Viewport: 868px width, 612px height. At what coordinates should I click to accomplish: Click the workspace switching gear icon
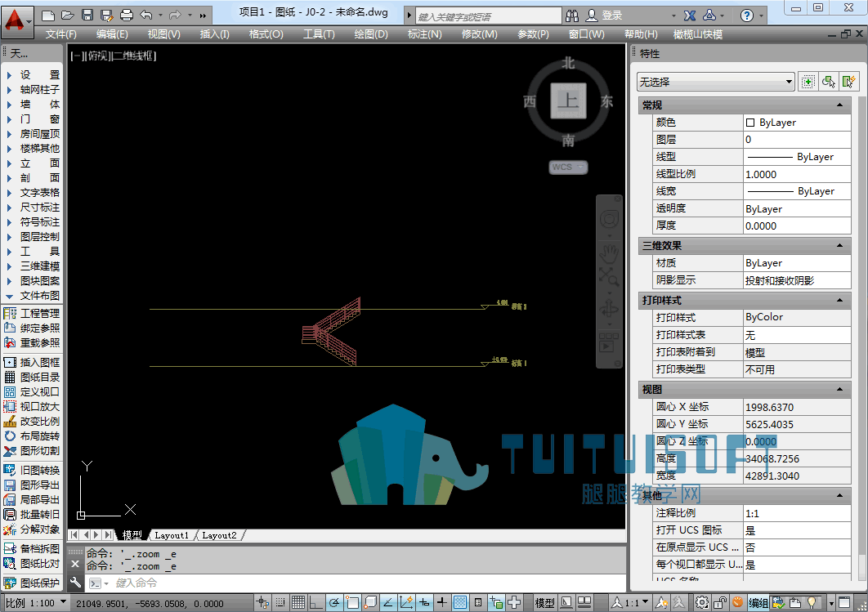[702, 602]
